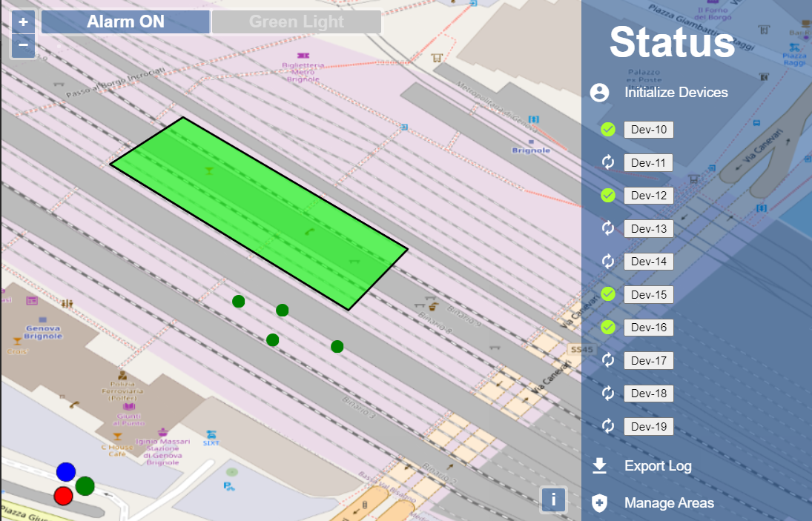Select the Green Light tab
Viewport: 812px width, 521px height.
pyautogui.click(x=296, y=22)
